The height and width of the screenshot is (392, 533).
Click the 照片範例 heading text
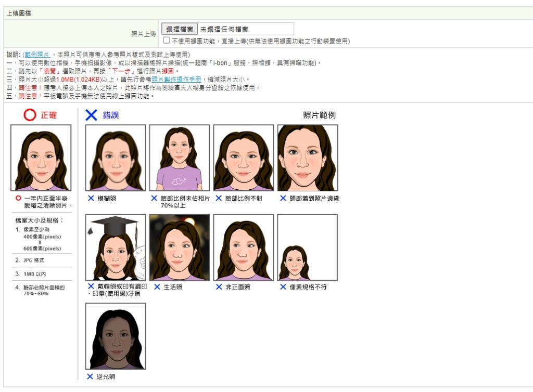point(319,115)
